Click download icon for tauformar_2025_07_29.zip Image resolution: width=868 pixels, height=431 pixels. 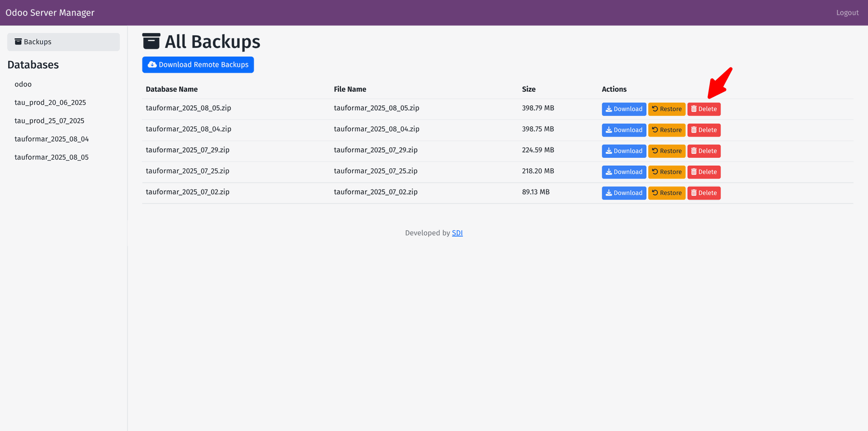pyautogui.click(x=609, y=151)
